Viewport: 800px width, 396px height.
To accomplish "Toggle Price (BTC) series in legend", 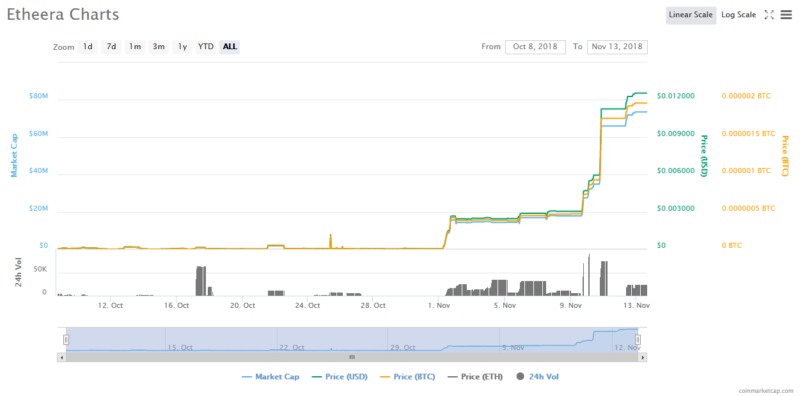I will [x=408, y=377].
